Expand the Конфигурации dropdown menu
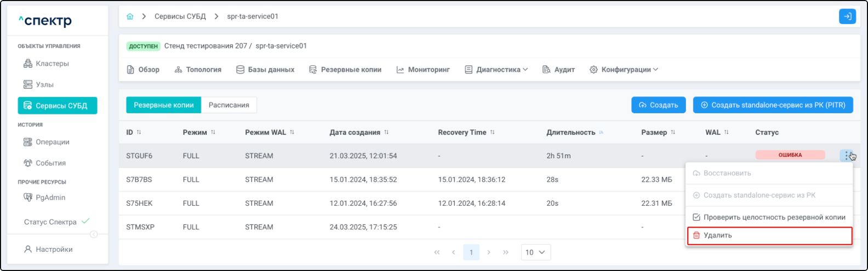This screenshot has height=271, width=868. (624, 70)
